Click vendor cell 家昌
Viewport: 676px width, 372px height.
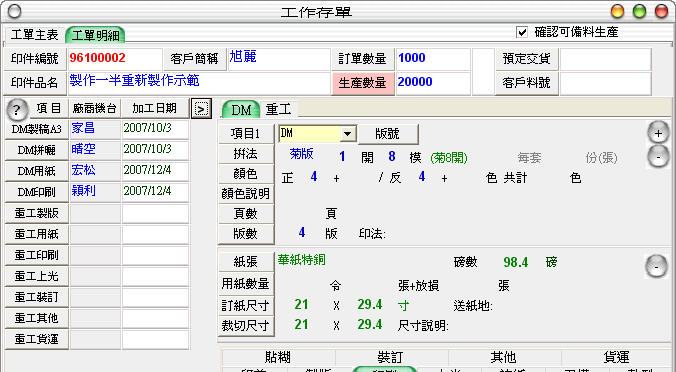pos(95,129)
